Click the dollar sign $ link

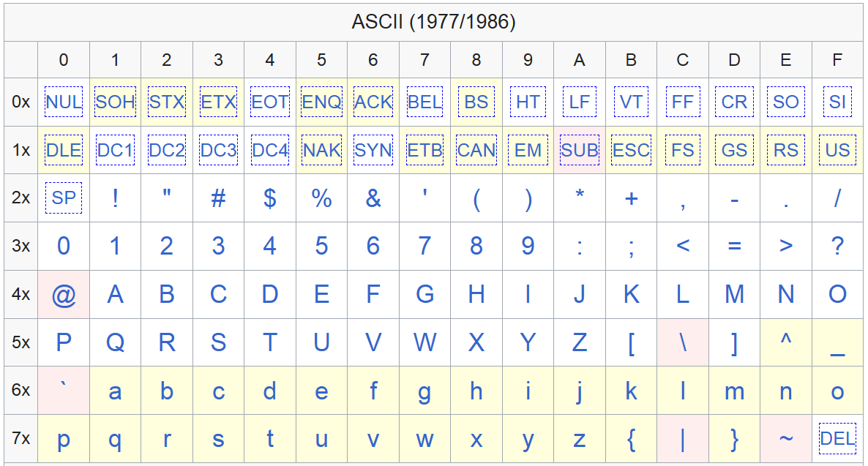pyautogui.click(x=269, y=198)
